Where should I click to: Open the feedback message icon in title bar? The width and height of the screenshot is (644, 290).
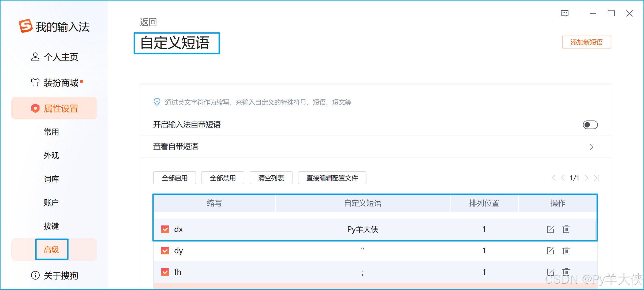point(564,13)
